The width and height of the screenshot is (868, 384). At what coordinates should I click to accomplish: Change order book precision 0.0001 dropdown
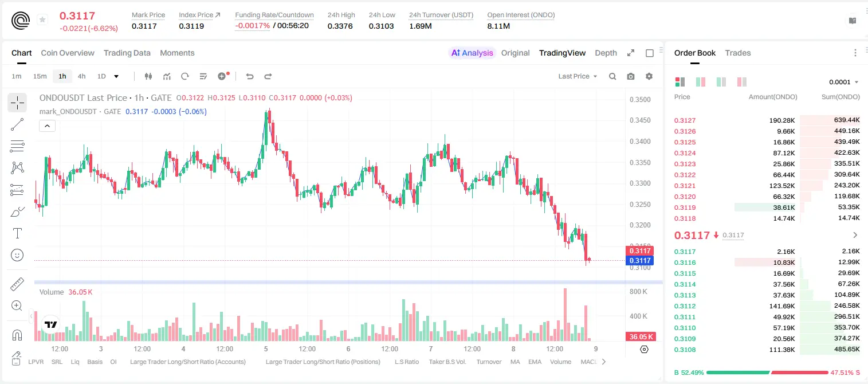coord(843,82)
